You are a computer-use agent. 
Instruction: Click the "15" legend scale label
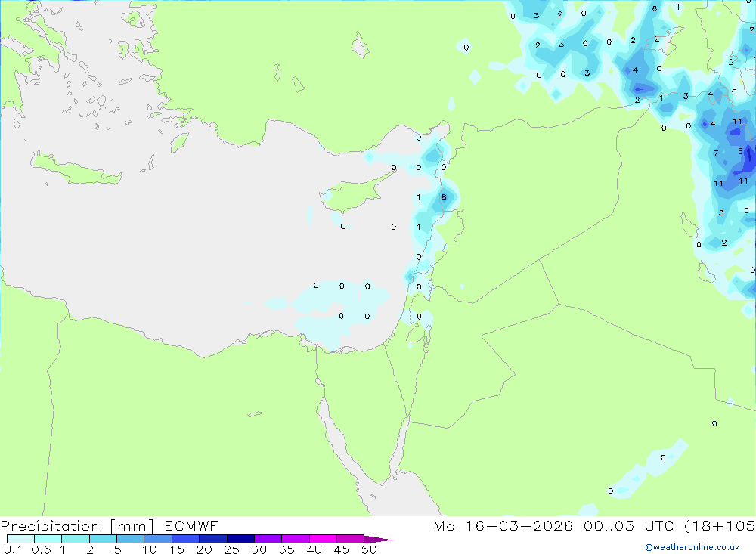tap(177, 549)
